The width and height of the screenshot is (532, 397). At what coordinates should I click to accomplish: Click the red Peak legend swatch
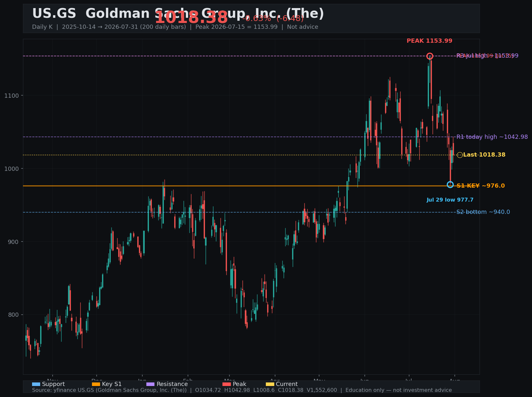tap(227, 384)
